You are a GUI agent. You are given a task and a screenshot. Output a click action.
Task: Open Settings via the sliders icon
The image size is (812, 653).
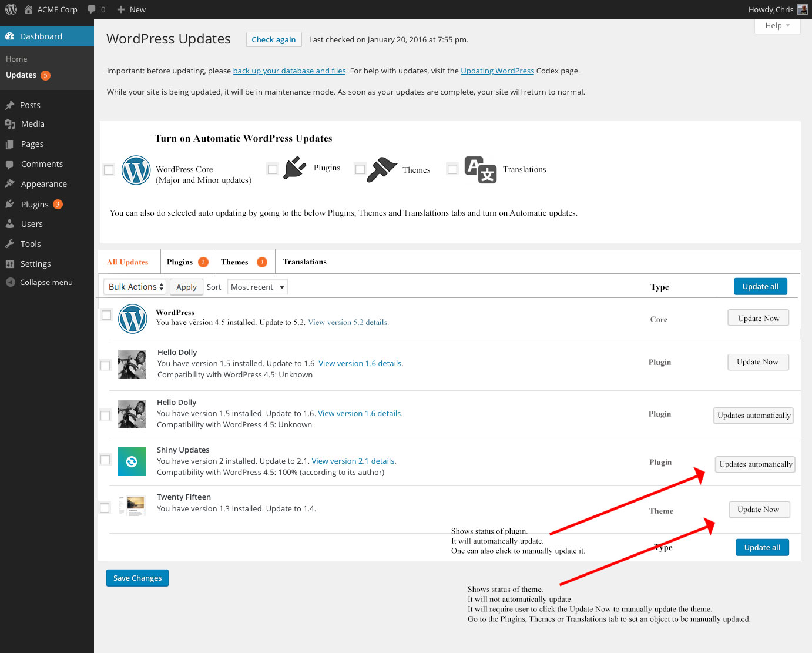click(x=12, y=263)
